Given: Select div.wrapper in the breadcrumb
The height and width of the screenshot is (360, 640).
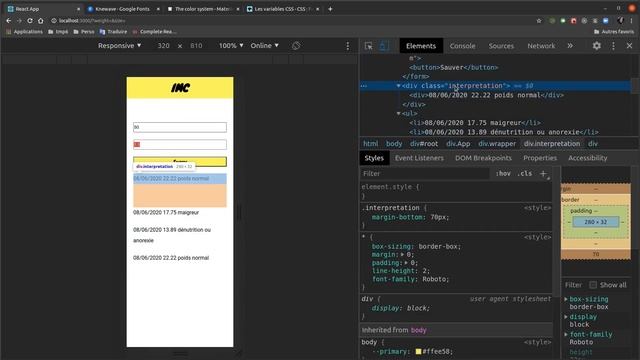Looking at the screenshot, I should [x=497, y=144].
